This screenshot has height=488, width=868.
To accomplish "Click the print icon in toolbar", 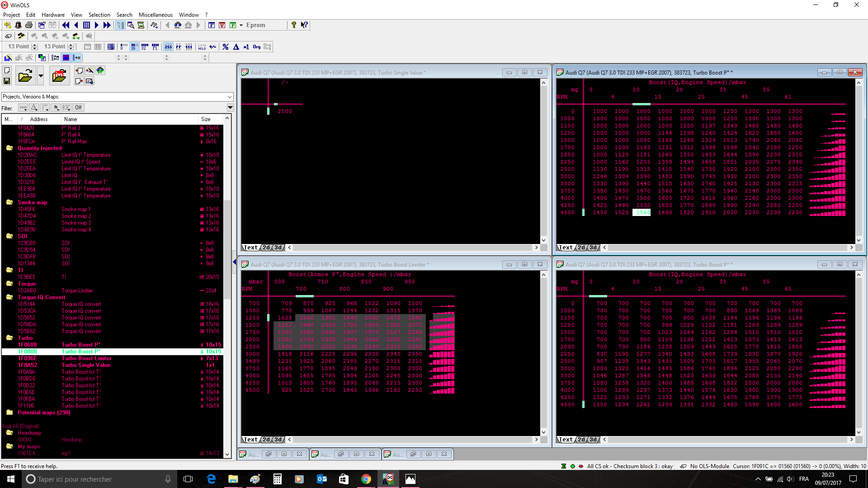I will (29, 25).
